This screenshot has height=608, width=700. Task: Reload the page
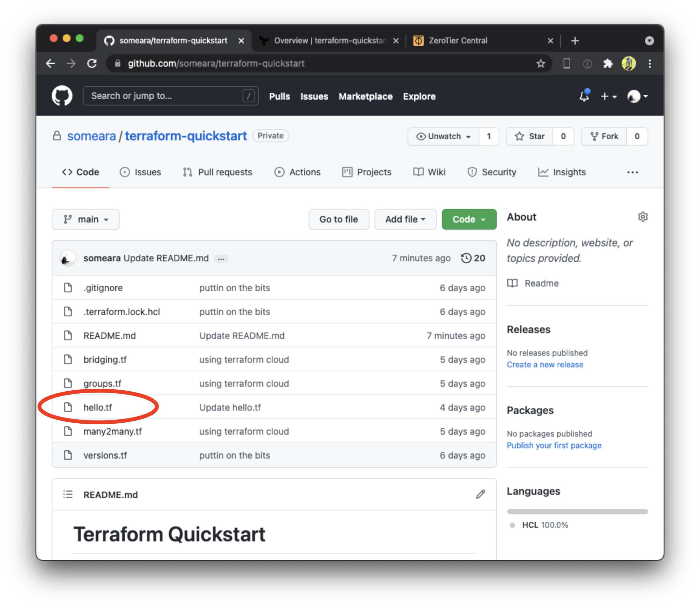(92, 63)
